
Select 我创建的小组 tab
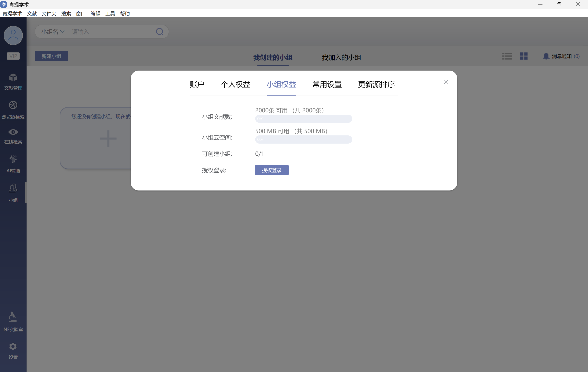(273, 58)
